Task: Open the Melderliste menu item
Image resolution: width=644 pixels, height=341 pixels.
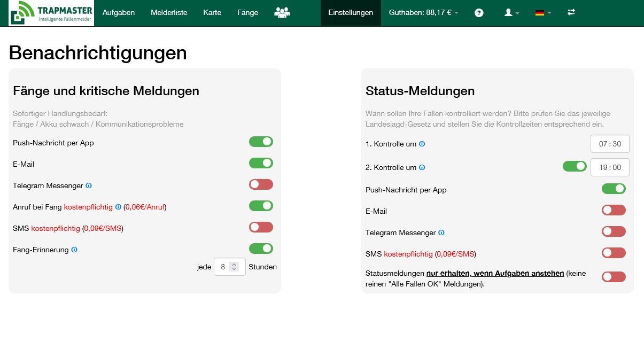Action: [x=169, y=12]
